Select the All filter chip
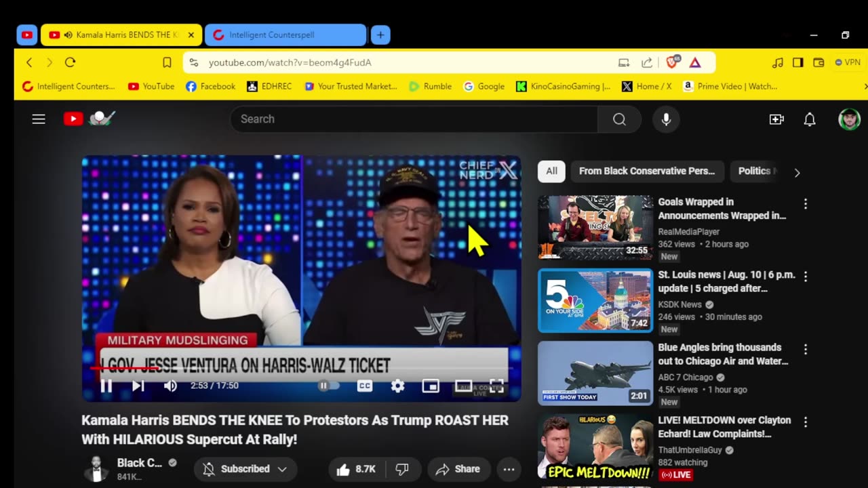The height and width of the screenshot is (488, 868). pos(551,171)
